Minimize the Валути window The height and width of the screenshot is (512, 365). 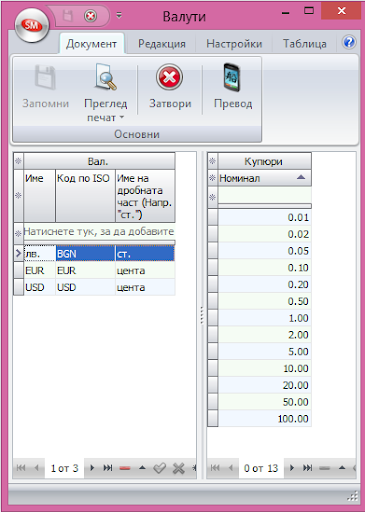(x=285, y=12)
